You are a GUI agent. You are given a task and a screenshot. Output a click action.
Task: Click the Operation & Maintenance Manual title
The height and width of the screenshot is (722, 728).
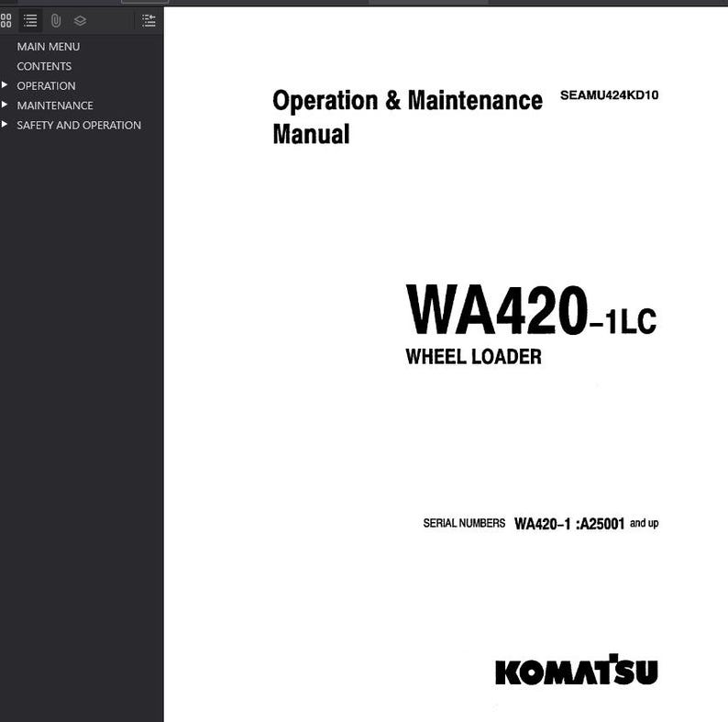tap(407, 117)
